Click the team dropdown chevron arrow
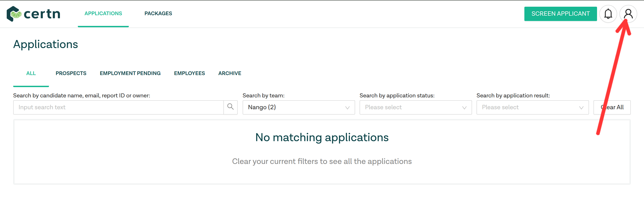 (x=347, y=108)
